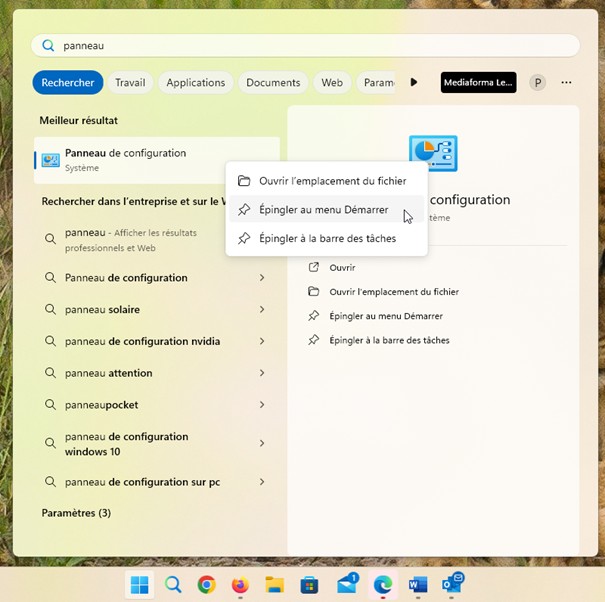Click the Windows Start button in taskbar
Viewport: 605px width, 602px height.
coord(139,585)
